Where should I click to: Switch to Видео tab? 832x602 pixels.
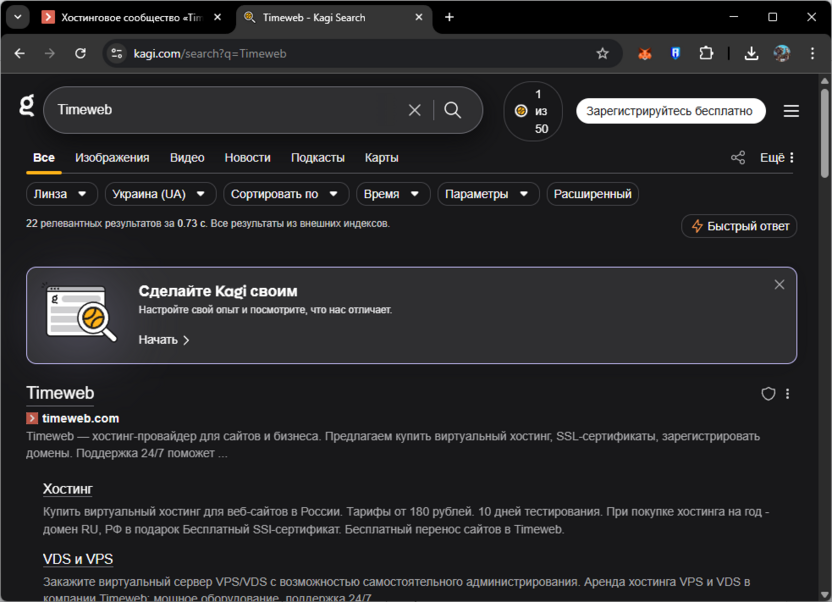point(187,158)
